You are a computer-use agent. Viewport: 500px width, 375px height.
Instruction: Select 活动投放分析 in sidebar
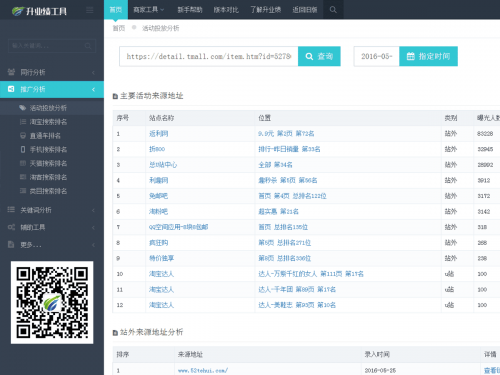tap(48, 108)
